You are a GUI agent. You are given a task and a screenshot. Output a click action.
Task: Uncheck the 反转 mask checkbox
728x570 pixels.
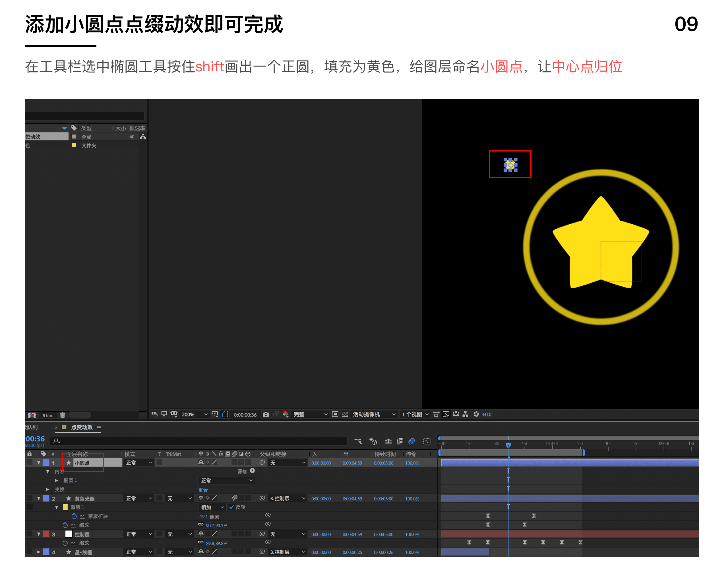point(231,507)
